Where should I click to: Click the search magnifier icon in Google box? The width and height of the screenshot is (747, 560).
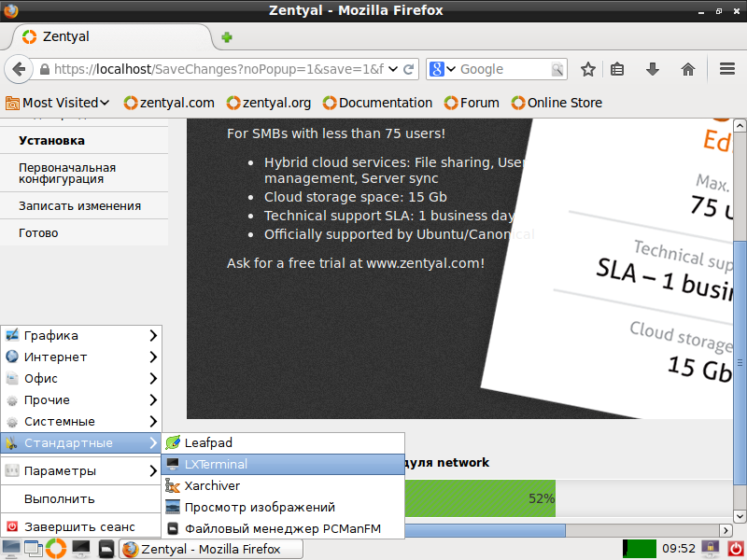pyautogui.click(x=557, y=69)
